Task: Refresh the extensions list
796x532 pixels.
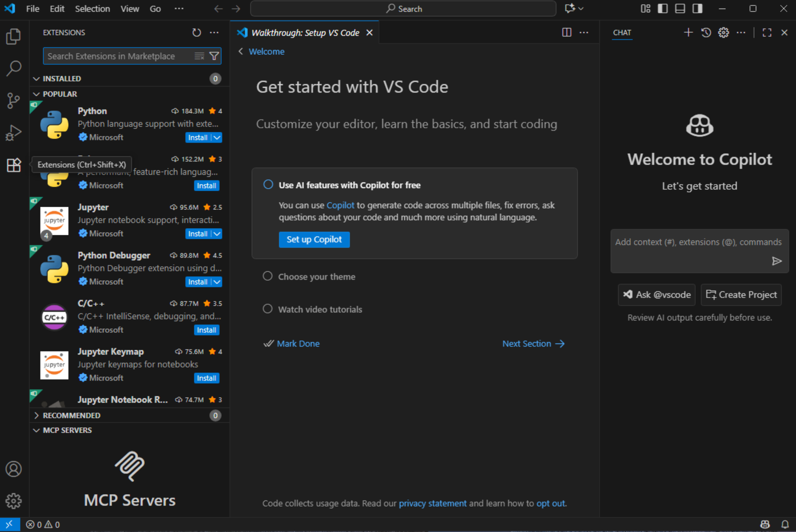Action: tap(197, 33)
